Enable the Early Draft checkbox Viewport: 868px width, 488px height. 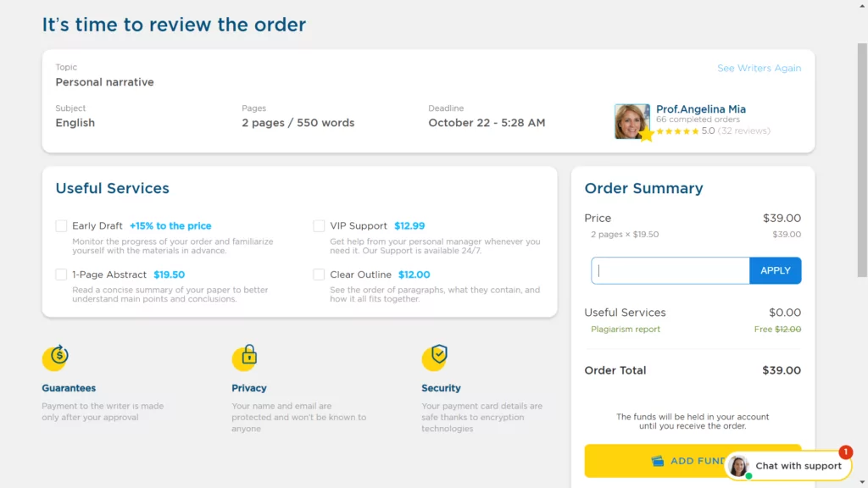(61, 225)
